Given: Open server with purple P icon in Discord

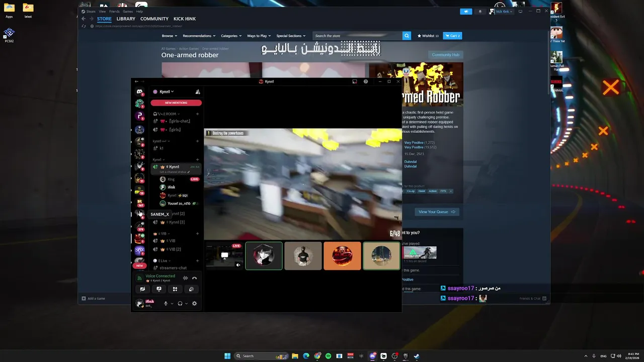Looking at the screenshot, I should [x=139, y=116].
